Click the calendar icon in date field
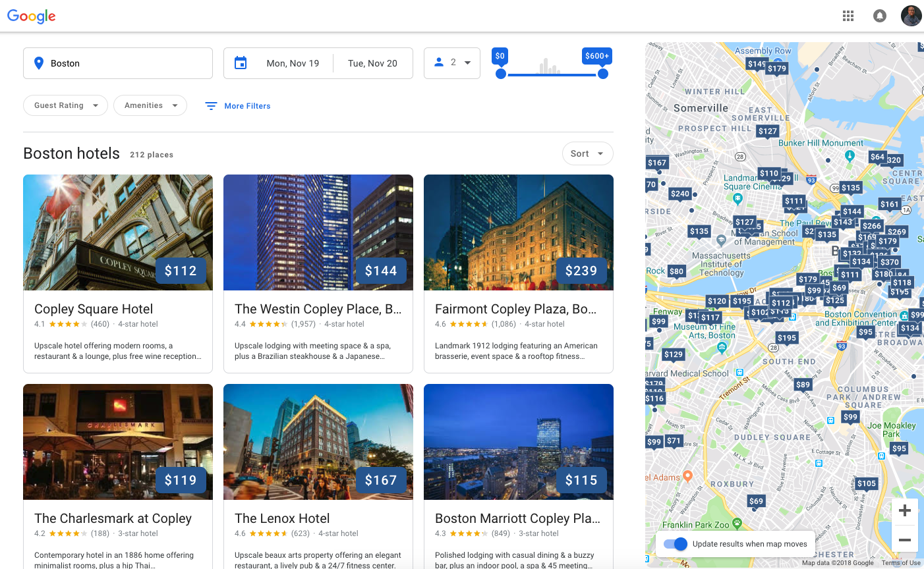Screen dimensions: 924x569 [x=241, y=63]
